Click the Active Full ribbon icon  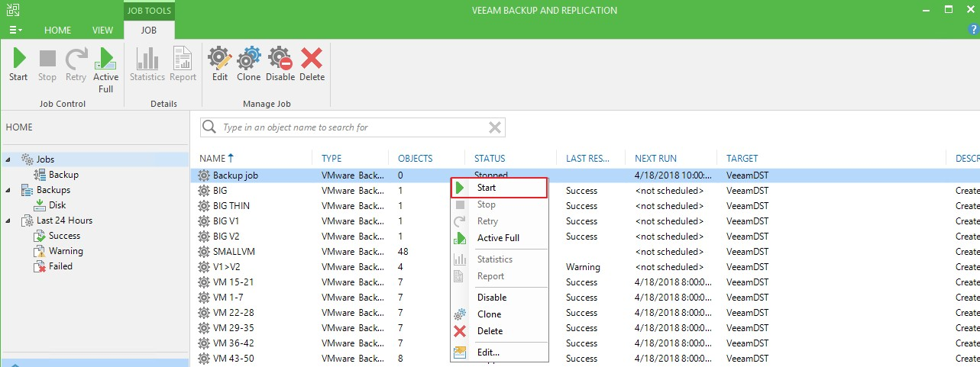(105, 59)
